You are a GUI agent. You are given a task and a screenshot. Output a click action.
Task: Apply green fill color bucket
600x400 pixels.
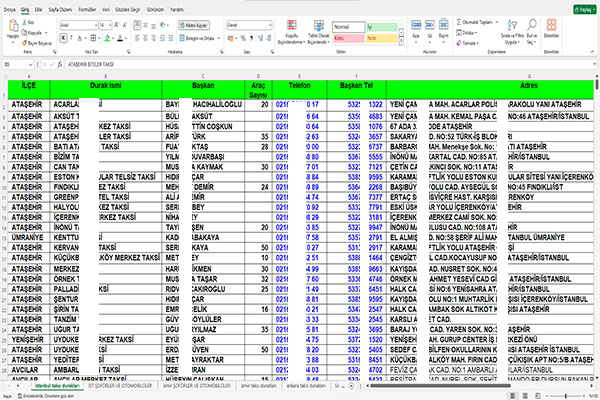point(108,38)
